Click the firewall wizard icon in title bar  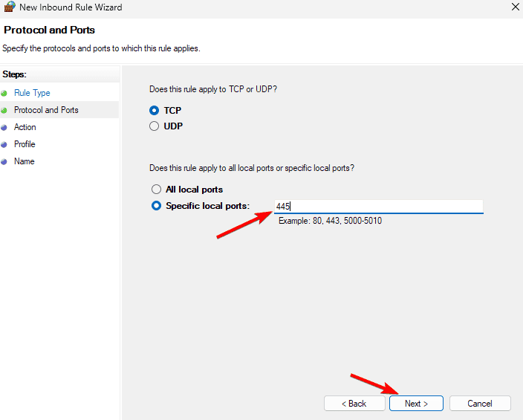click(10, 7)
